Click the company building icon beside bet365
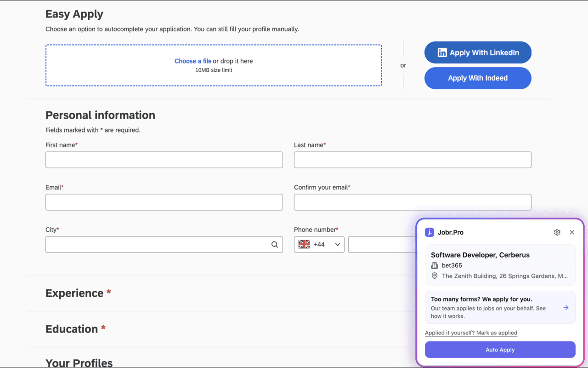588x368 pixels. pyautogui.click(x=435, y=265)
